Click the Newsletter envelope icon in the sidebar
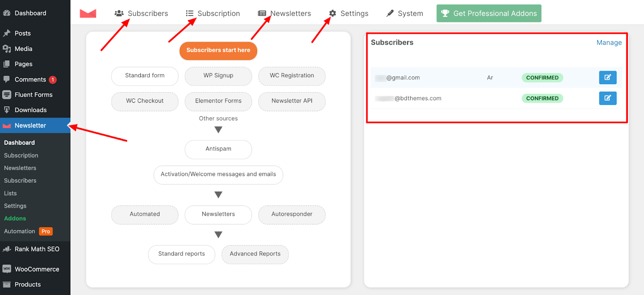 [x=7, y=126]
